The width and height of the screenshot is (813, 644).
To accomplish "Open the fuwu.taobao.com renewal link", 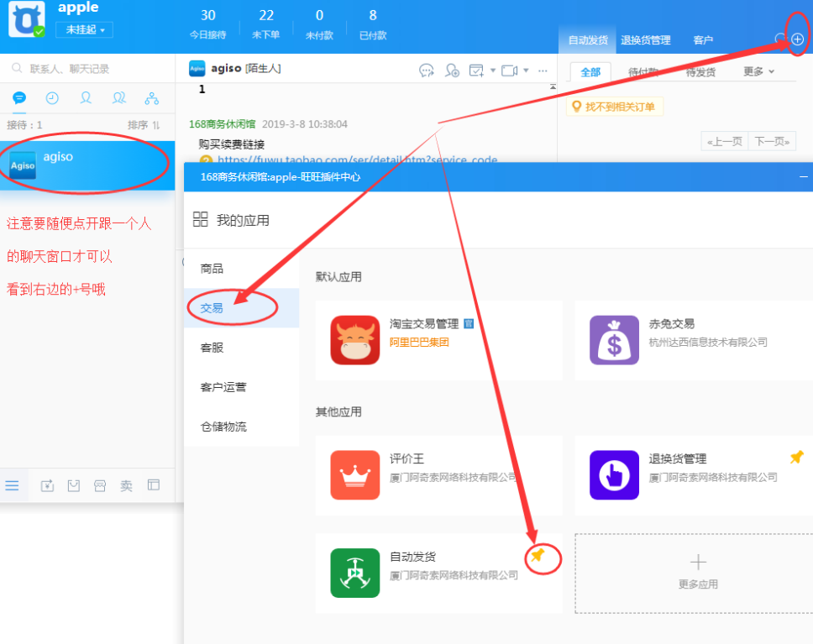I will click(357, 160).
